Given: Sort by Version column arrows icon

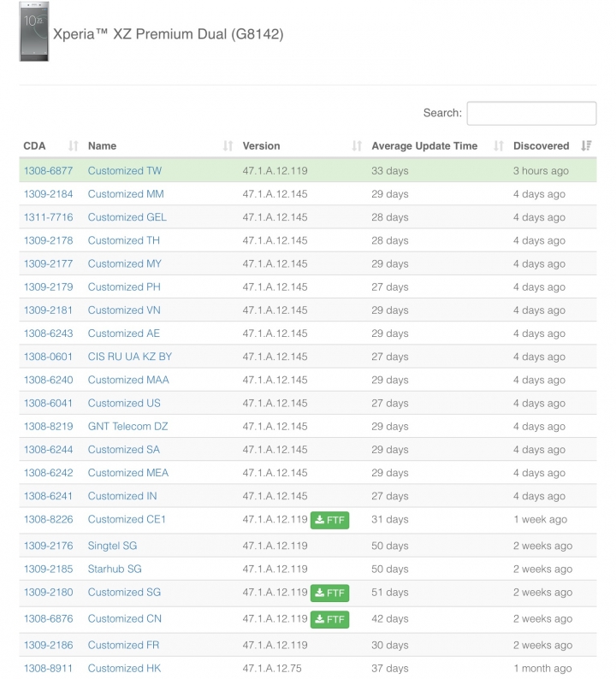Looking at the screenshot, I should [357, 146].
